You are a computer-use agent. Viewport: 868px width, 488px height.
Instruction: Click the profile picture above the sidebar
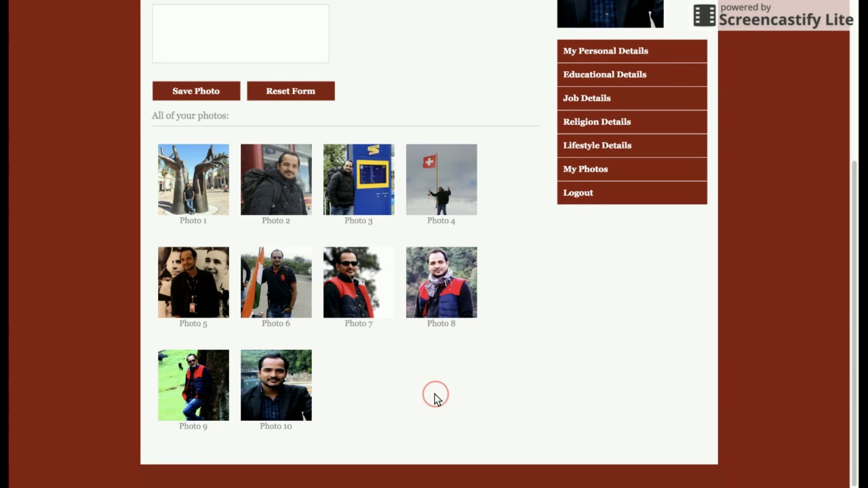[x=610, y=14]
